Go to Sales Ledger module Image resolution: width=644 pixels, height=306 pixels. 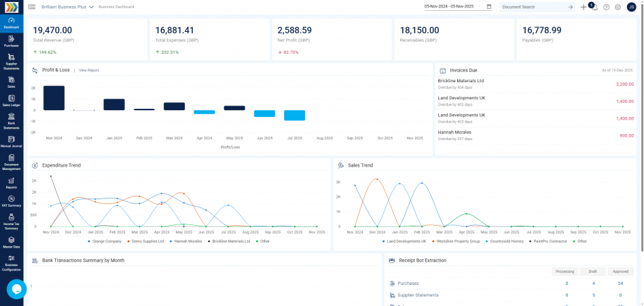(x=12, y=101)
